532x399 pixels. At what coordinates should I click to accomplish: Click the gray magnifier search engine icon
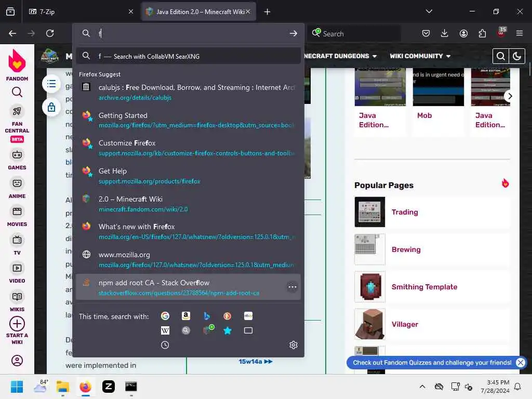(x=185, y=330)
